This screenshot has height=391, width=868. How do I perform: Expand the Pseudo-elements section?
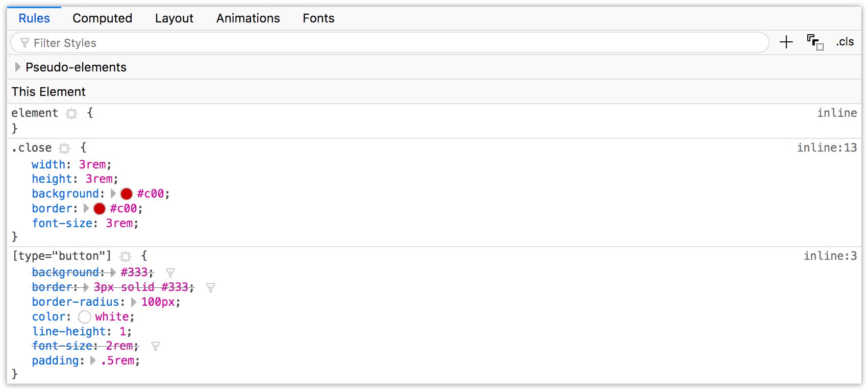18,67
